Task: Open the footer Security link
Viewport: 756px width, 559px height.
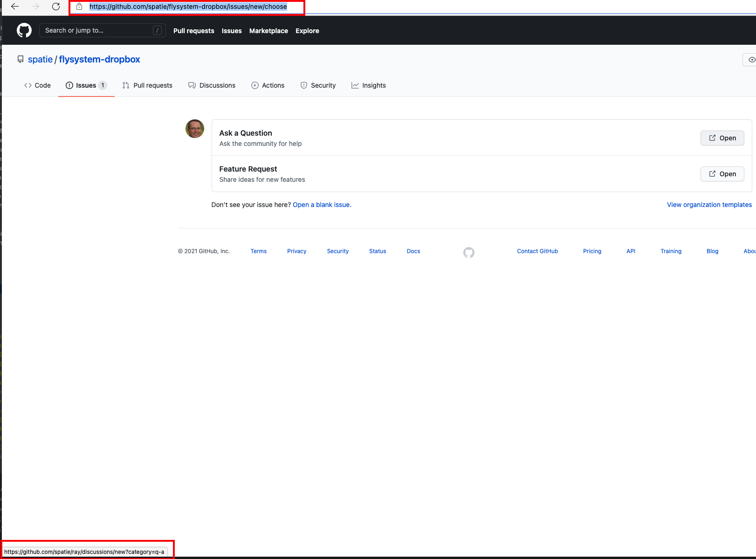Action: pyautogui.click(x=338, y=251)
